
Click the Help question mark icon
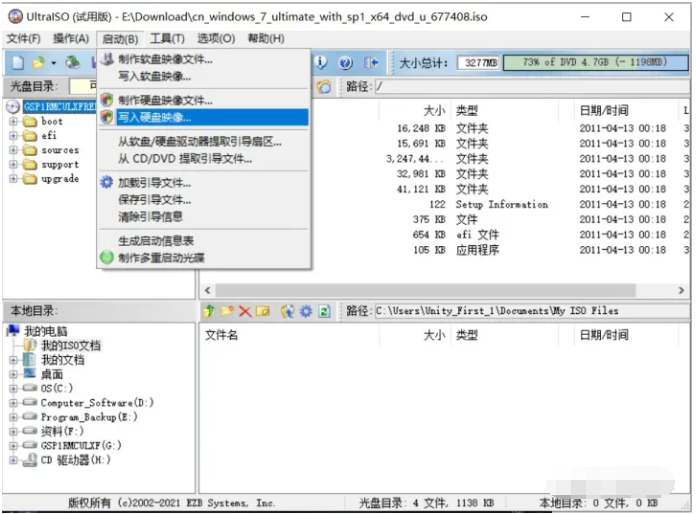(345, 63)
